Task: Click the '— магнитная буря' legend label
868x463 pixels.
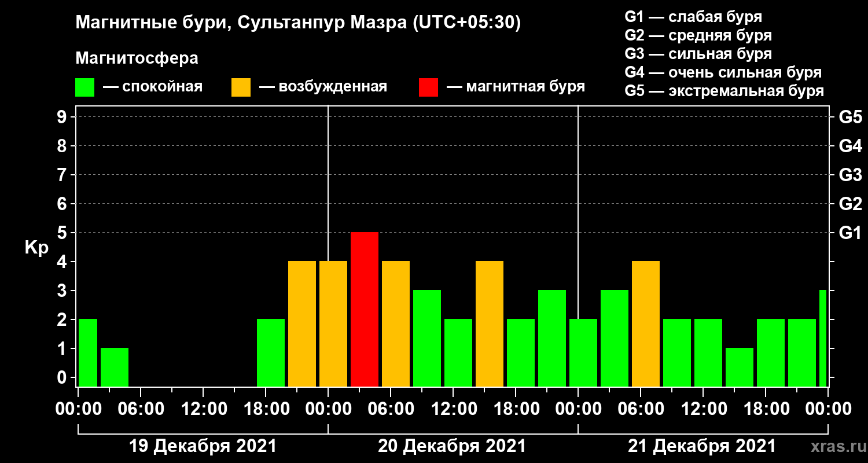Action: tap(516, 87)
